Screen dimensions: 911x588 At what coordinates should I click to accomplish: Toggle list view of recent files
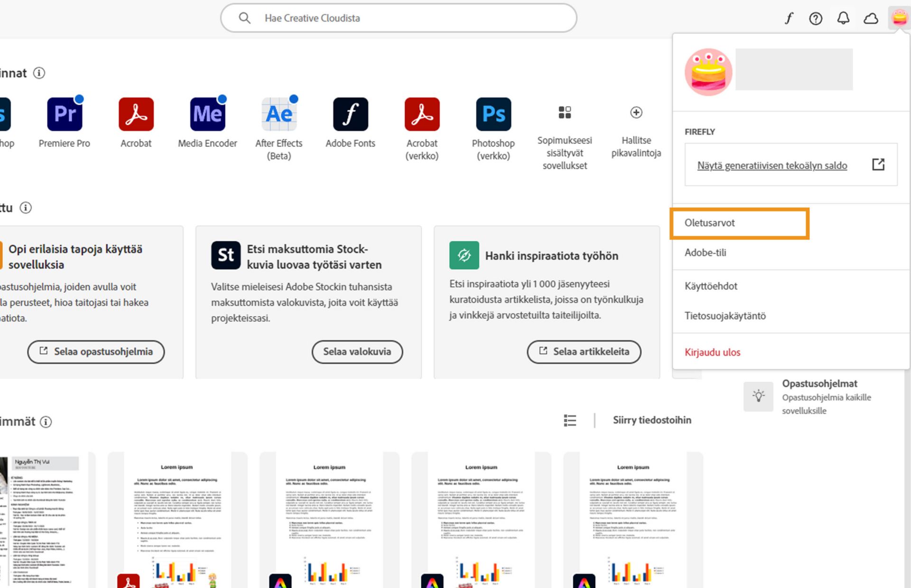pyautogui.click(x=570, y=420)
